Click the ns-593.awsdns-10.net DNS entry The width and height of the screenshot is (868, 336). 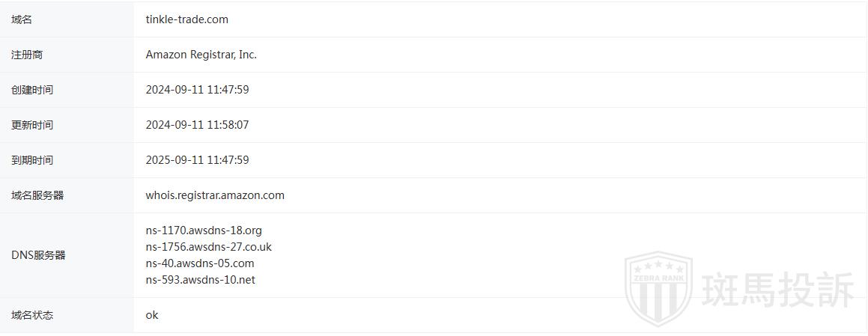pos(200,280)
